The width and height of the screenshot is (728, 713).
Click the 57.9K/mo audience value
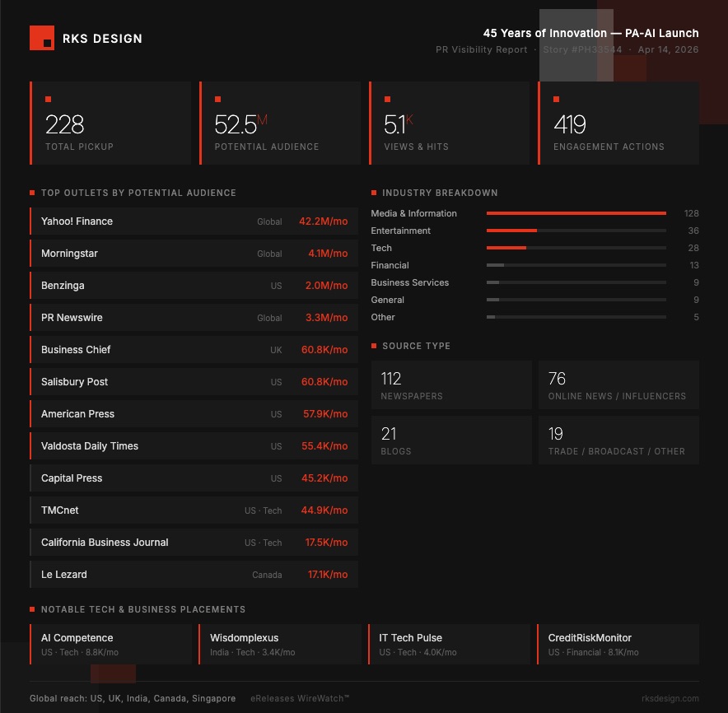pos(325,413)
